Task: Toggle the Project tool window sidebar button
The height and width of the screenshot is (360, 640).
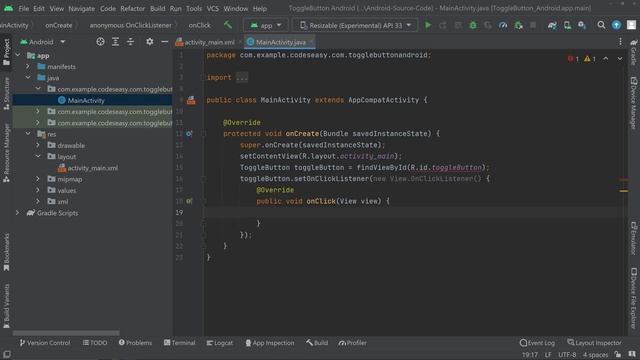Action: [7, 52]
